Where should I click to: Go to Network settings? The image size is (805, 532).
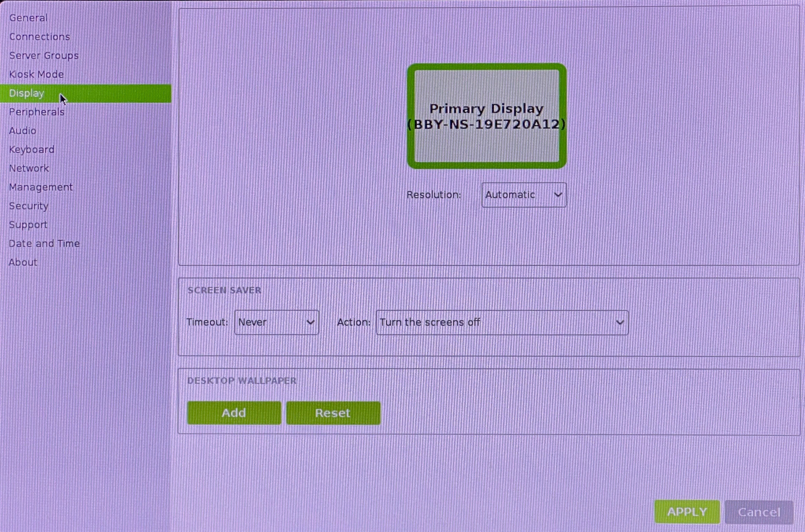tap(29, 168)
